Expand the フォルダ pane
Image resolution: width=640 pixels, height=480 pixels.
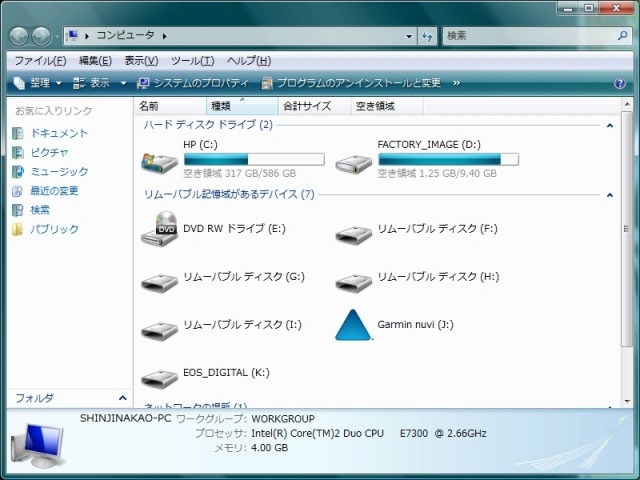(122, 398)
